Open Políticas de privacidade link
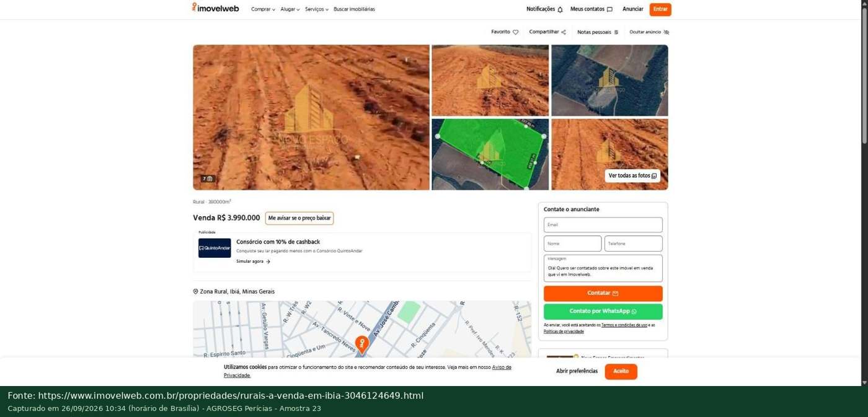This screenshot has width=868, height=417. click(564, 331)
